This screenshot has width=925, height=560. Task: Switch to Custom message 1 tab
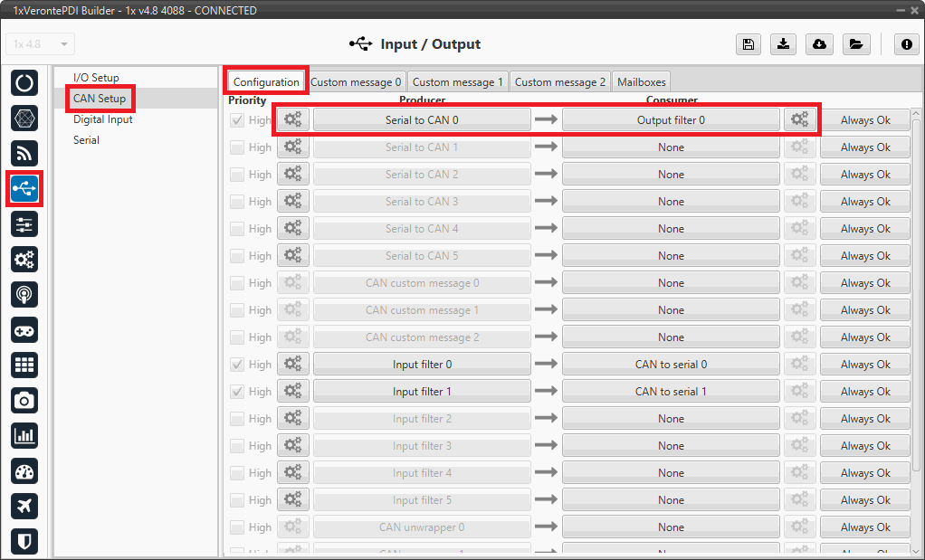tap(458, 82)
